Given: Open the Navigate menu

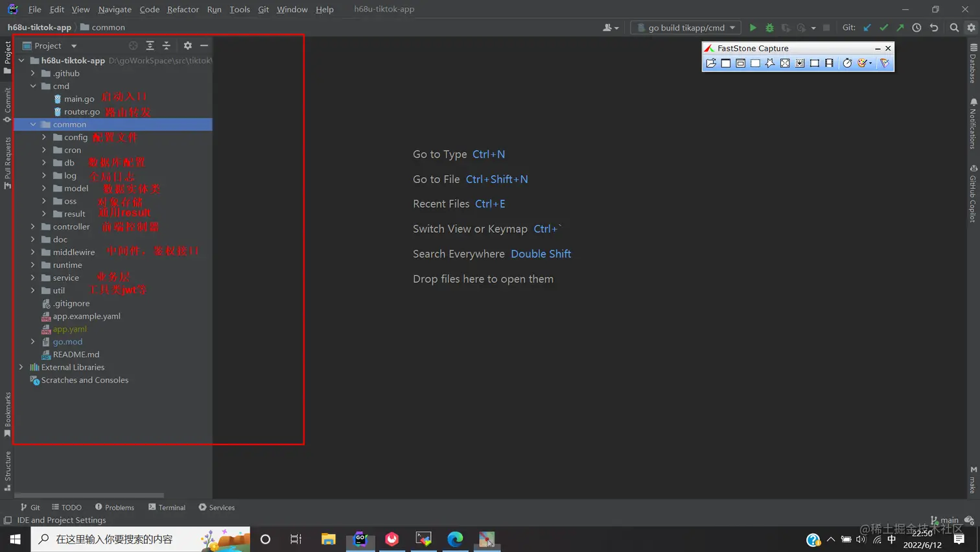Looking at the screenshot, I should tap(115, 9).
